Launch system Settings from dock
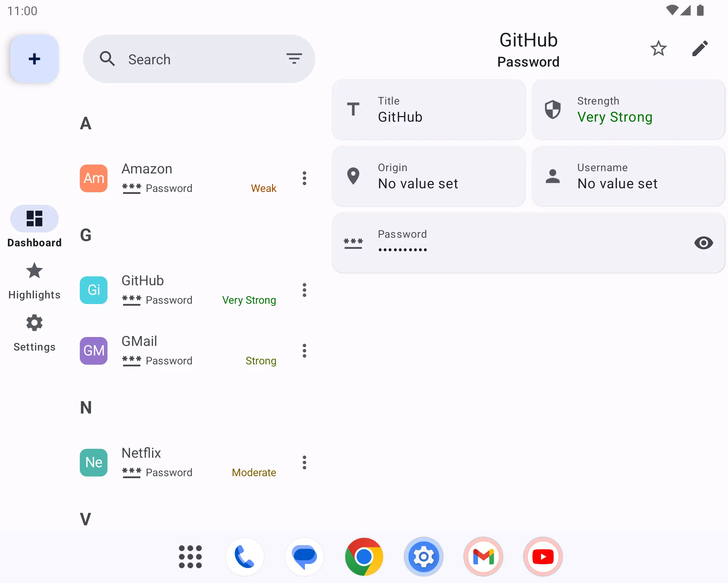Image resolution: width=728 pixels, height=583 pixels. click(x=423, y=557)
